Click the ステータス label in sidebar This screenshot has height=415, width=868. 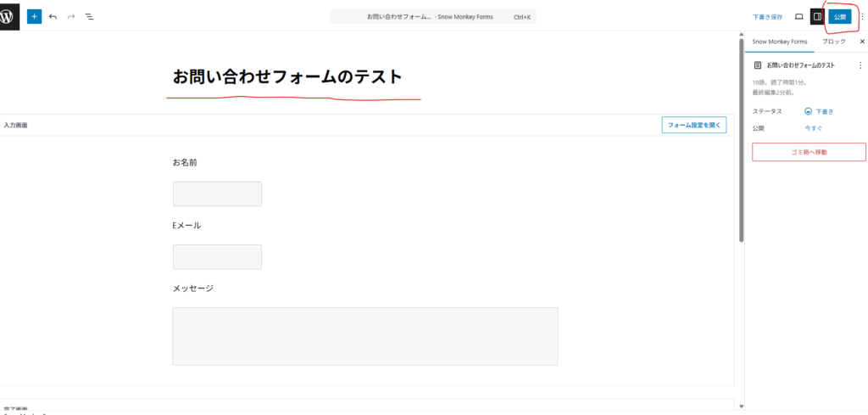(767, 111)
